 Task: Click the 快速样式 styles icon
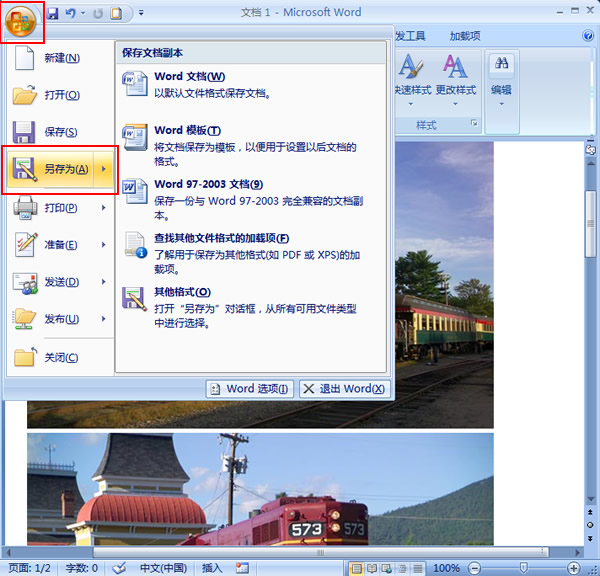pos(411,66)
